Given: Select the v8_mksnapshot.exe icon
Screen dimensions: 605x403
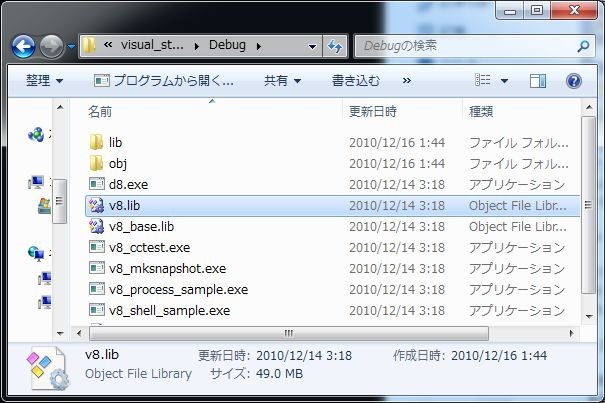Looking at the screenshot, I should pos(96,268).
